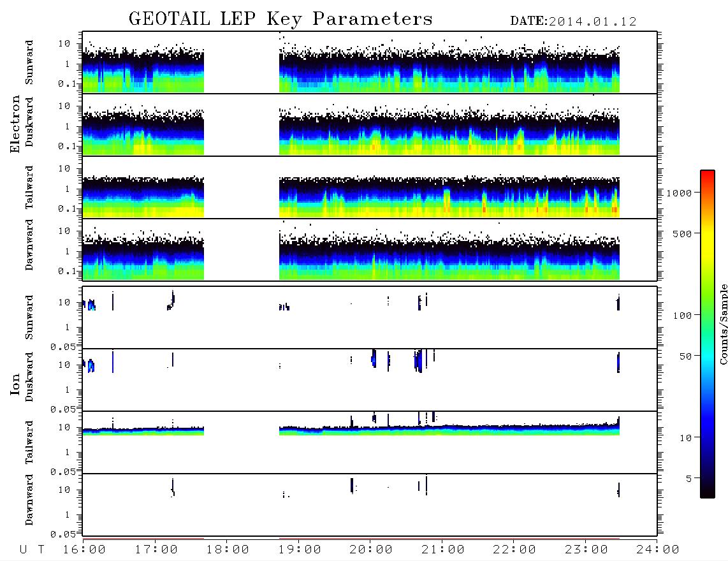Viewport: 728px width, 561px height.
Task: Select the Ion Tailward panel label
Action: click(29, 442)
